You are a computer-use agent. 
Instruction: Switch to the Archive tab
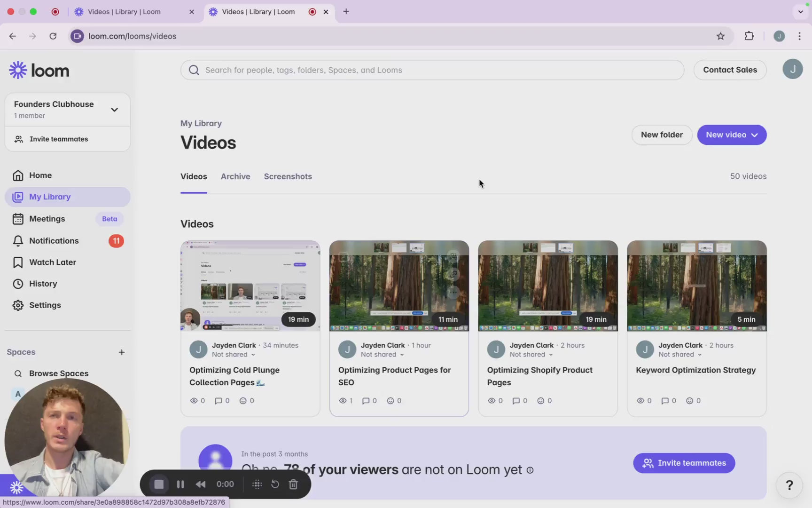click(x=235, y=176)
